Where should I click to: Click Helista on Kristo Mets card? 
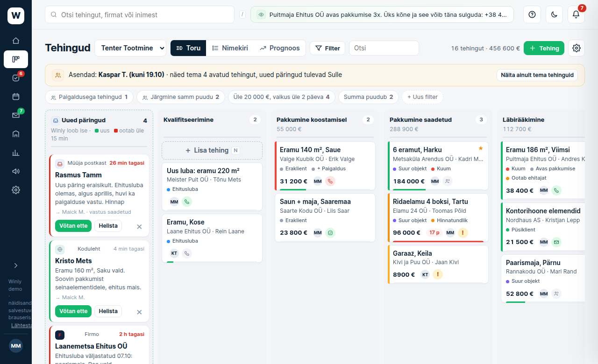pyautogui.click(x=108, y=311)
